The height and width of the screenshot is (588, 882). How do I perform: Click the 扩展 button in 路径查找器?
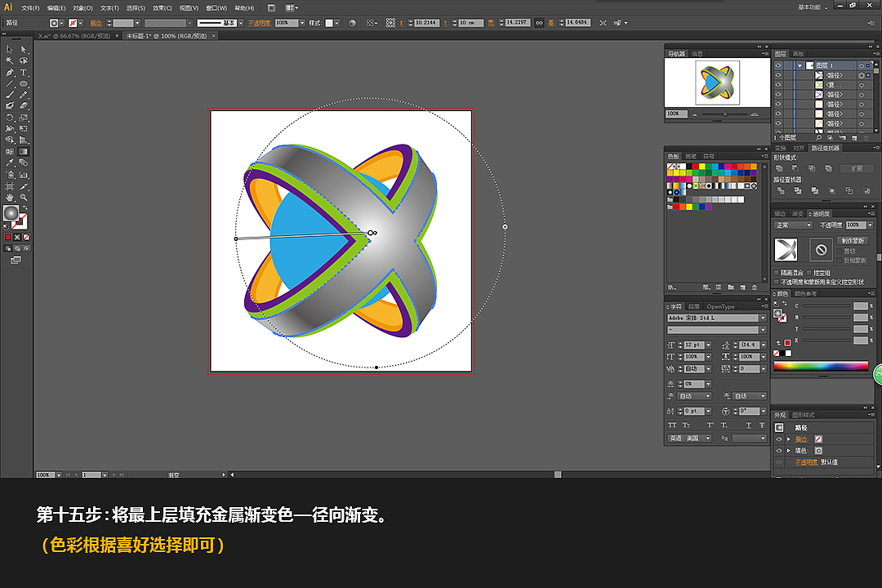click(x=857, y=168)
